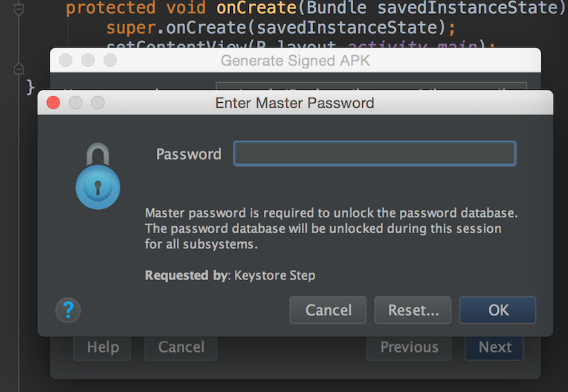Collapse the onCreate method fold marker
Screen dimensions: 568x392
coord(19,9)
